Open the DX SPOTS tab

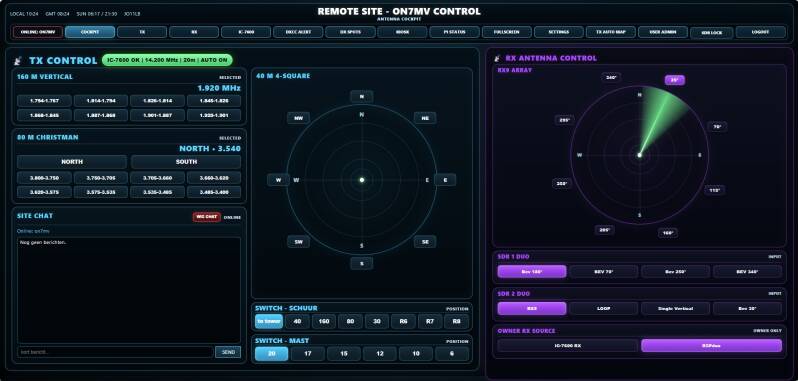[x=350, y=32]
